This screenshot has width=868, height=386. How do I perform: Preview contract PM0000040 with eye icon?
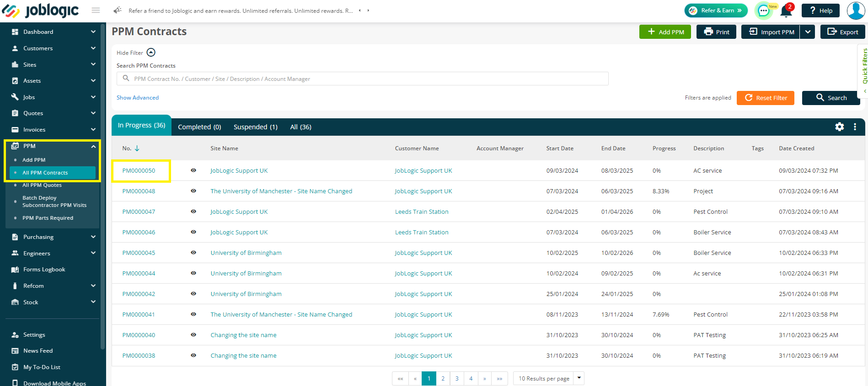tap(193, 335)
